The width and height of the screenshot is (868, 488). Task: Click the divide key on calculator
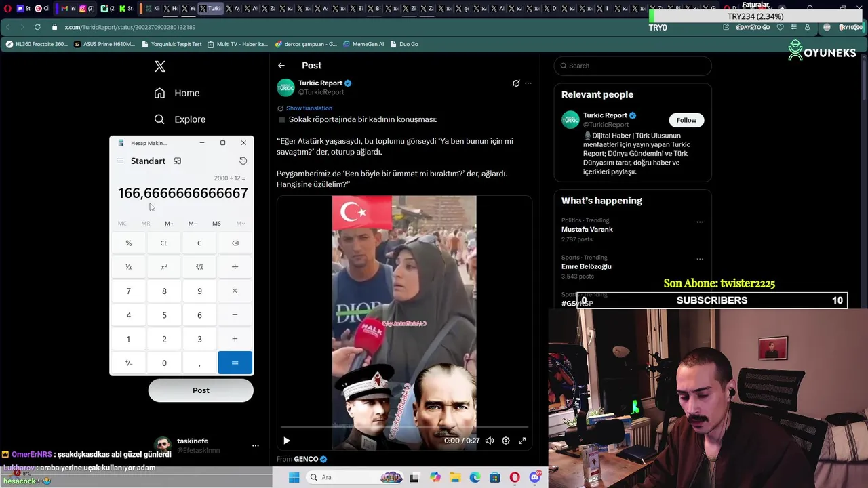[x=235, y=267]
